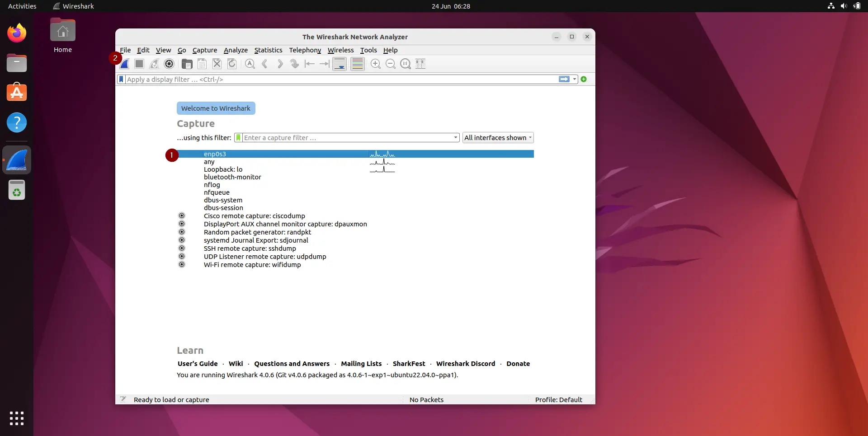This screenshot has height=436, width=868.
Task: Open the Telephony menu
Action: [305, 50]
